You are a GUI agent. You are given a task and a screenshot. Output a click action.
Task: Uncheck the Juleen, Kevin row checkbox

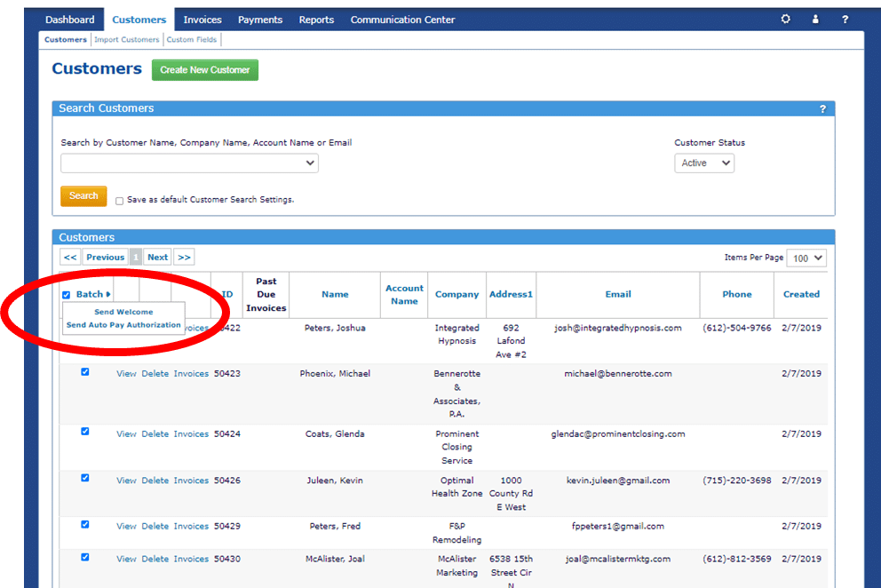85,479
